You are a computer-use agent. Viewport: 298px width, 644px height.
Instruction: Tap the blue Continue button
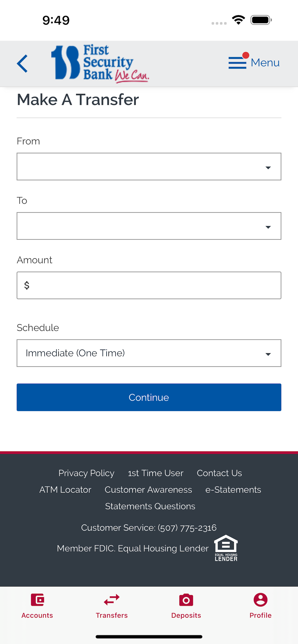pyautogui.click(x=149, y=397)
